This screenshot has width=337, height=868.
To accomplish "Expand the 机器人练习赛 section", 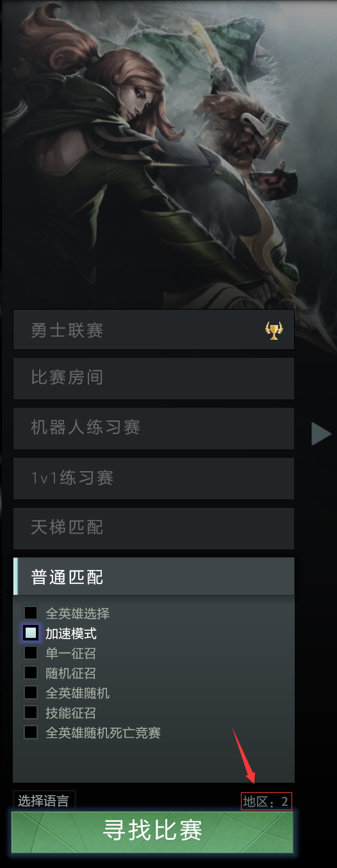I will (x=154, y=428).
